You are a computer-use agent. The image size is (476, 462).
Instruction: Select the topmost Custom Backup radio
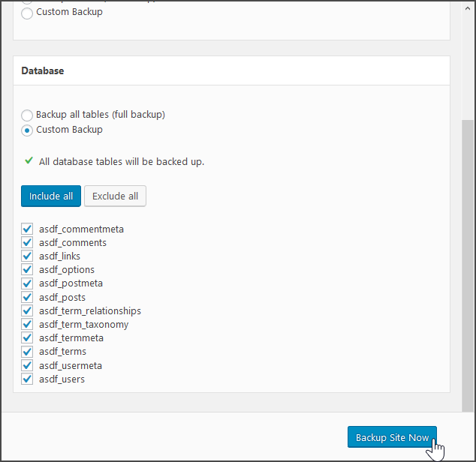click(27, 13)
